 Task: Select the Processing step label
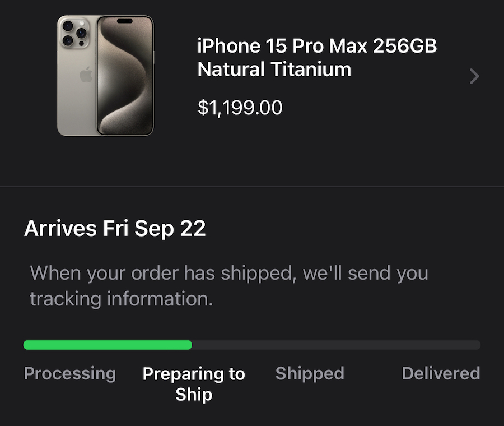(70, 373)
